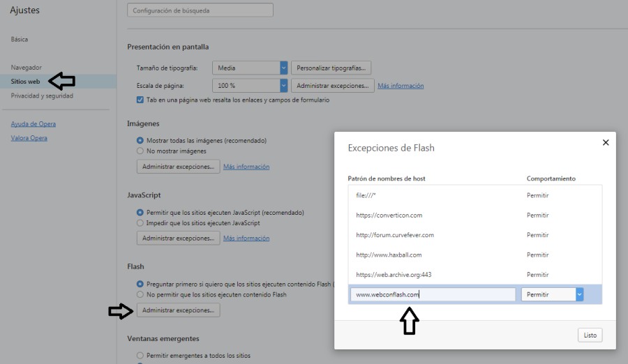
Task: Click Permitir value in the forum.curvefever.com row
Action: pos(537,235)
